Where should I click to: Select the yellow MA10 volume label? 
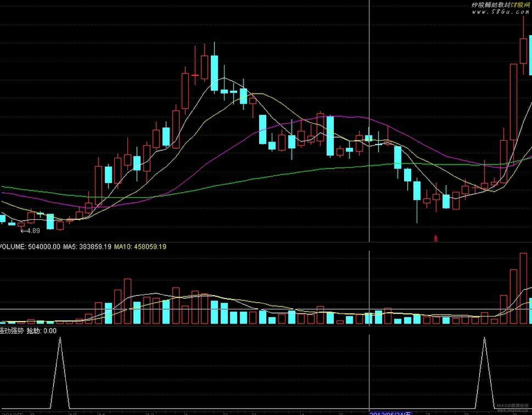pos(140,247)
